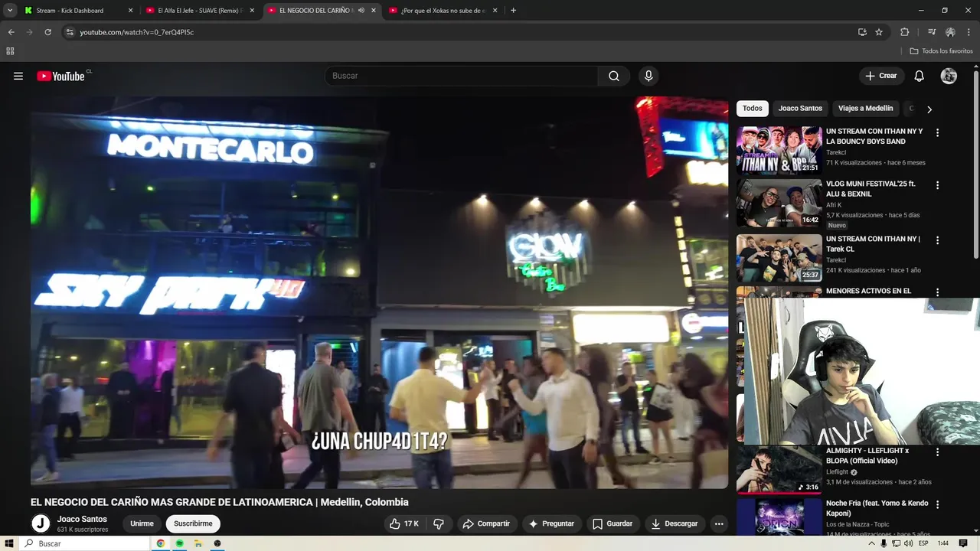Open options for ALMIGHTY - LLEFLIGHT video
980x551 pixels.
coord(937,452)
